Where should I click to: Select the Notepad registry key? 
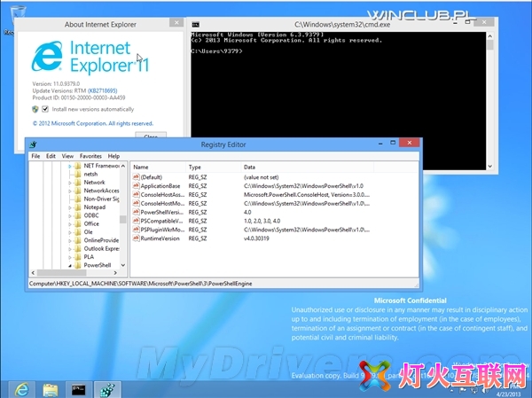click(x=95, y=207)
